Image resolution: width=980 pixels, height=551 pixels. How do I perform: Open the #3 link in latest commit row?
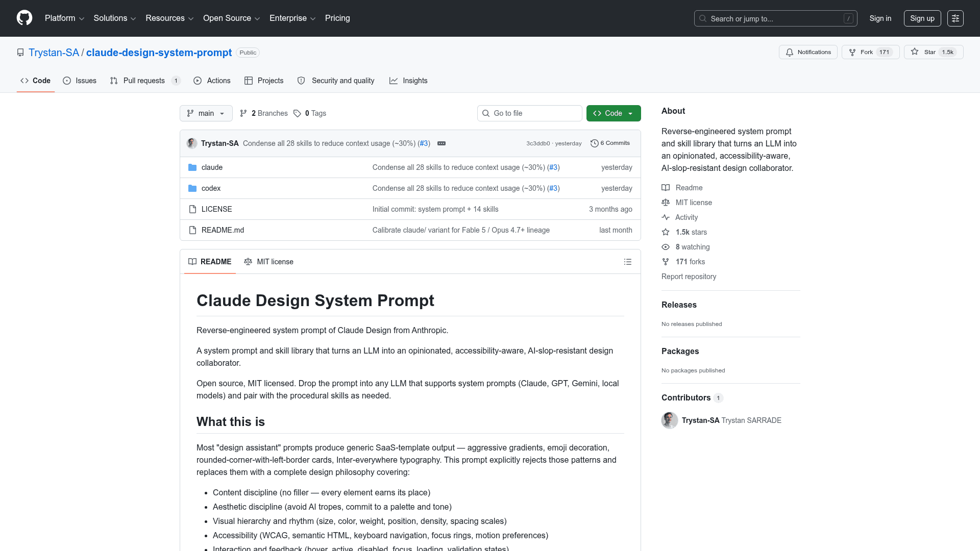pyautogui.click(x=424, y=143)
